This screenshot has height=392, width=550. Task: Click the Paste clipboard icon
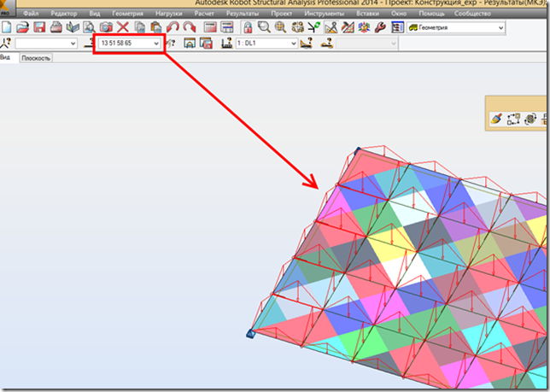(155, 27)
